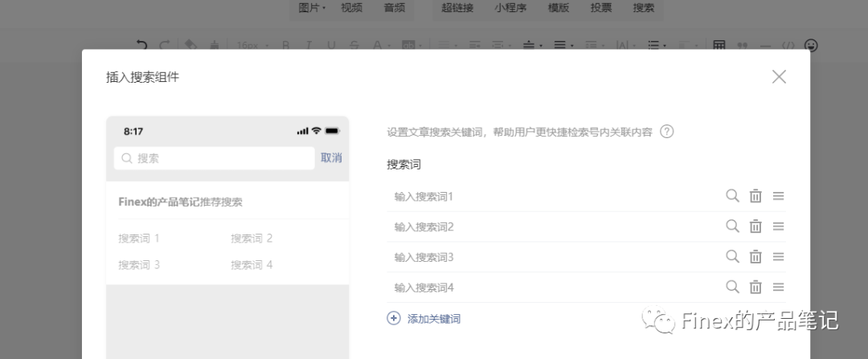The width and height of the screenshot is (868, 359).
Task: Toggle bold B in editor toolbar
Action: pos(285,45)
